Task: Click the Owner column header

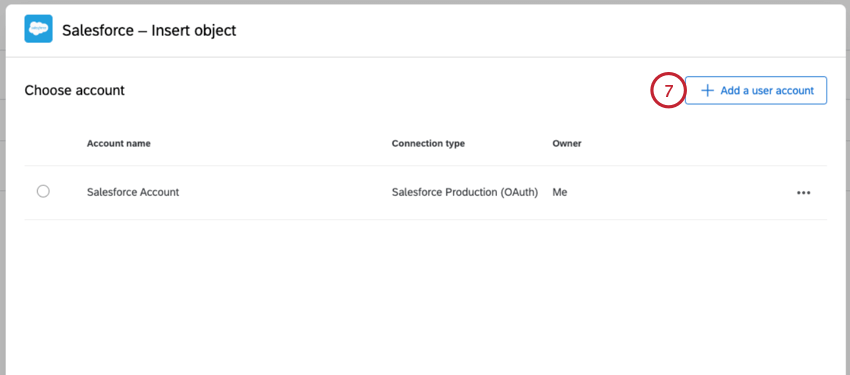Action: (566, 144)
